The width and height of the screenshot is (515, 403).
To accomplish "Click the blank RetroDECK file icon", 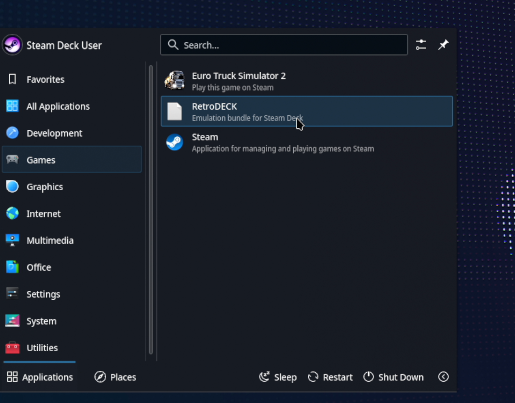I will 174,111.
